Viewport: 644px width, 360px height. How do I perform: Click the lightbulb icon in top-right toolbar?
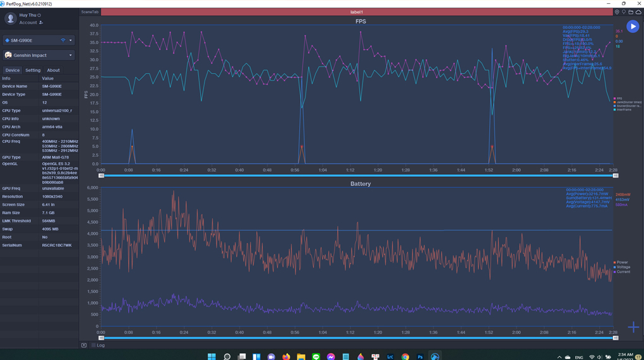tap(624, 12)
